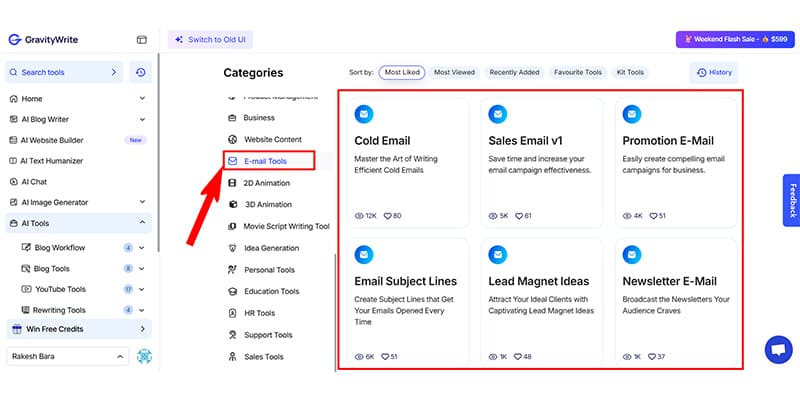Expand AI Image Generator chevron

point(142,202)
